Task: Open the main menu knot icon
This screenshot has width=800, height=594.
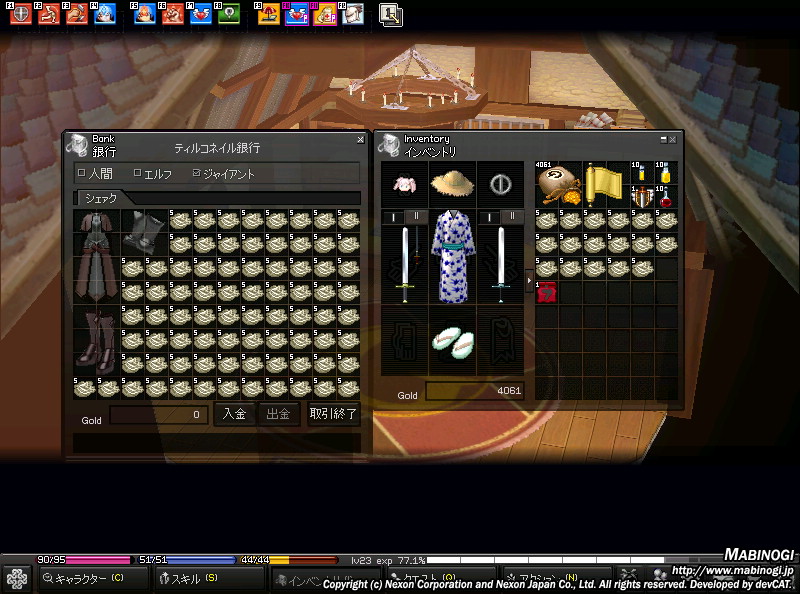Action: click(17, 579)
